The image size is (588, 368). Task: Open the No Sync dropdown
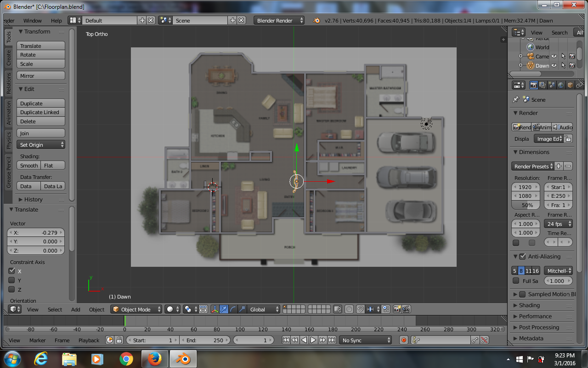click(366, 340)
